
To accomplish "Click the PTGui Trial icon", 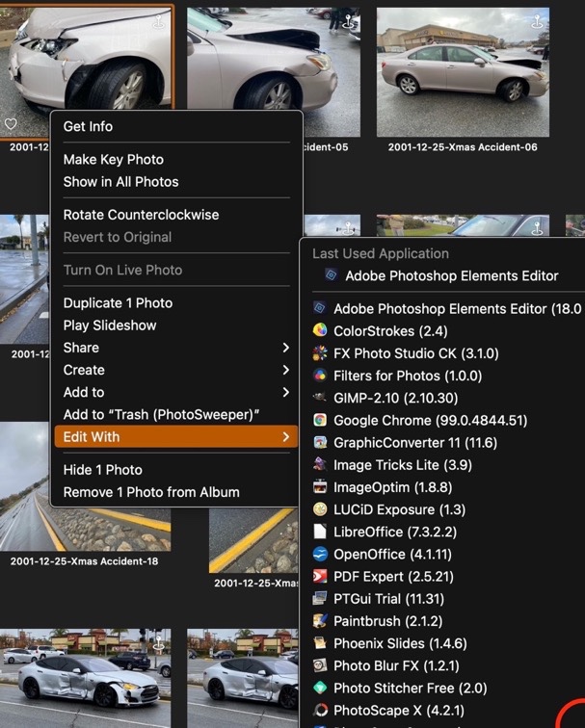I will pyautogui.click(x=320, y=598).
